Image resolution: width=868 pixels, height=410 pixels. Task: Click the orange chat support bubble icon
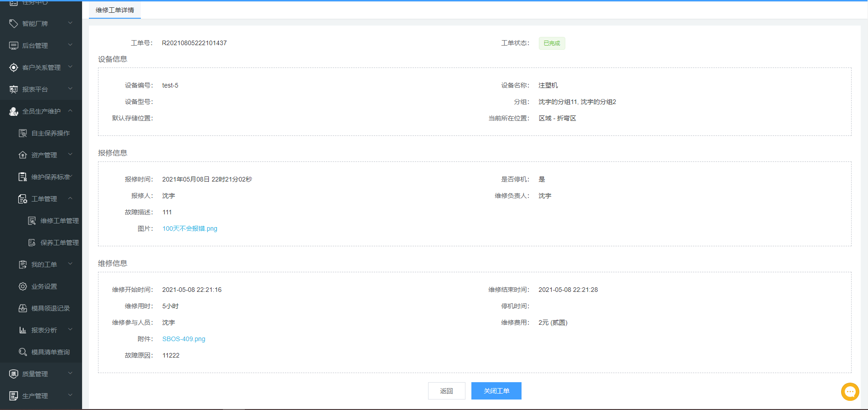click(x=850, y=391)
